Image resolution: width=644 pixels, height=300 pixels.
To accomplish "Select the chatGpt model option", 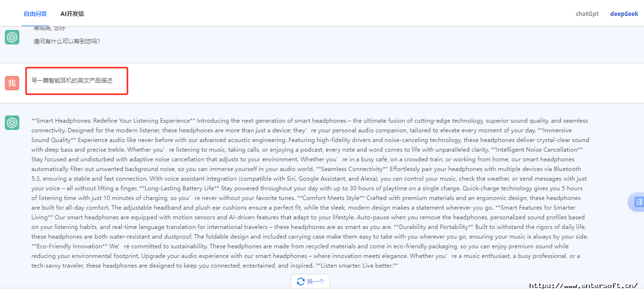I will pos(587,14).
